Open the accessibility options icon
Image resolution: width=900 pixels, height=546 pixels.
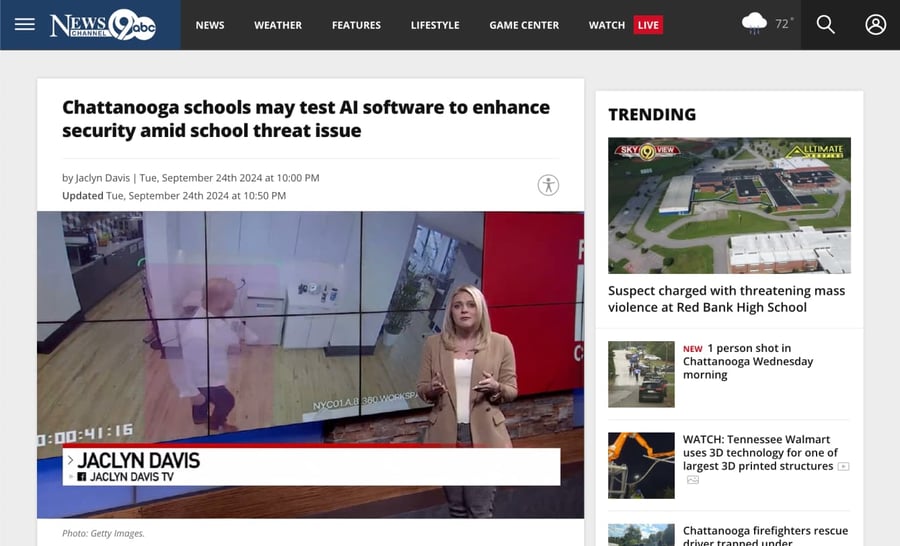tap(548, 185)
